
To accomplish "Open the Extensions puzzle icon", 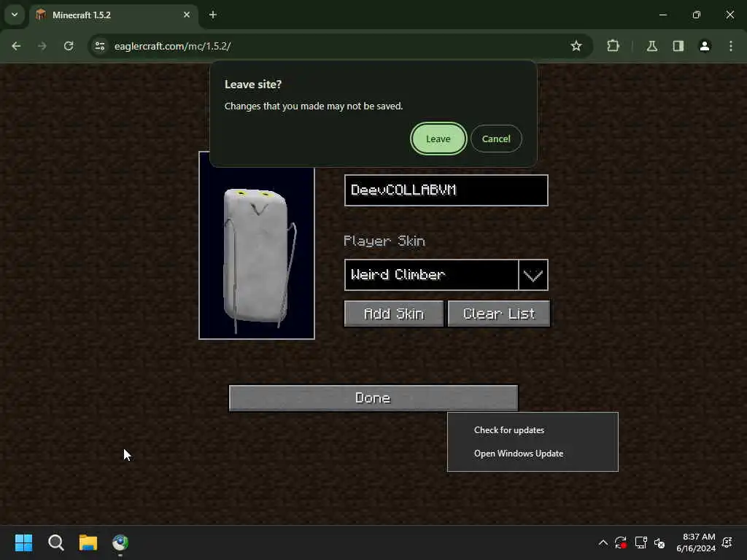I will pos(613,46).
